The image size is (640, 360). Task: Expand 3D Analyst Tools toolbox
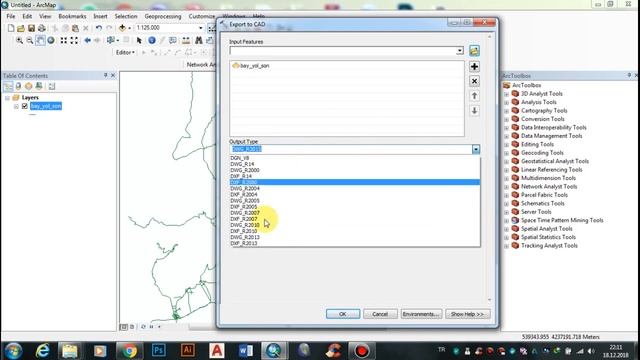(507, 94)
